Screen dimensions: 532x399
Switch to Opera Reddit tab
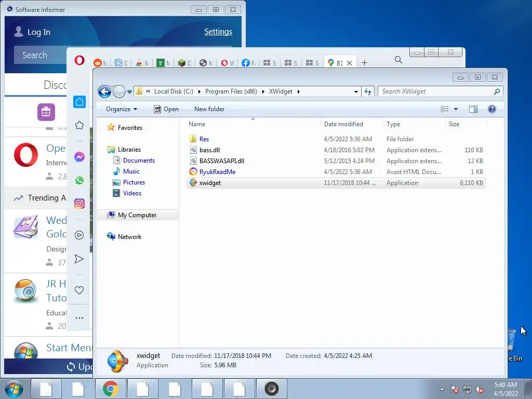[100, 63]
